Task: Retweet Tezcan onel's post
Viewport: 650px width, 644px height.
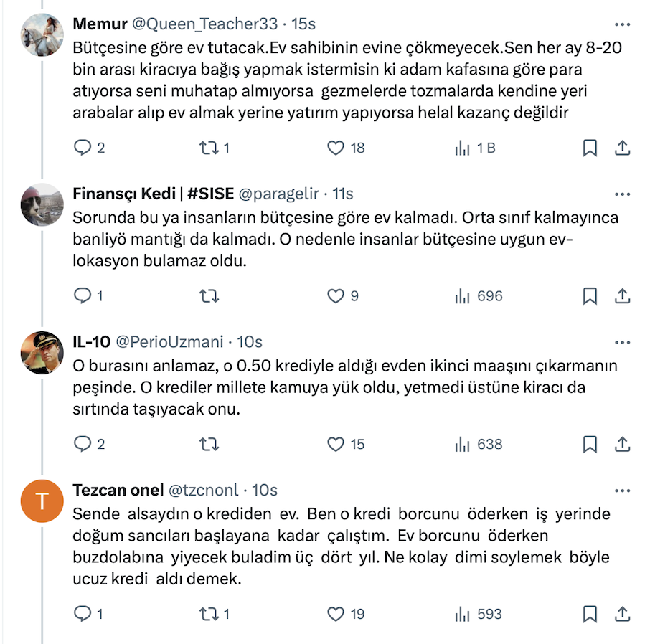Action: click(x=209, y=615)
